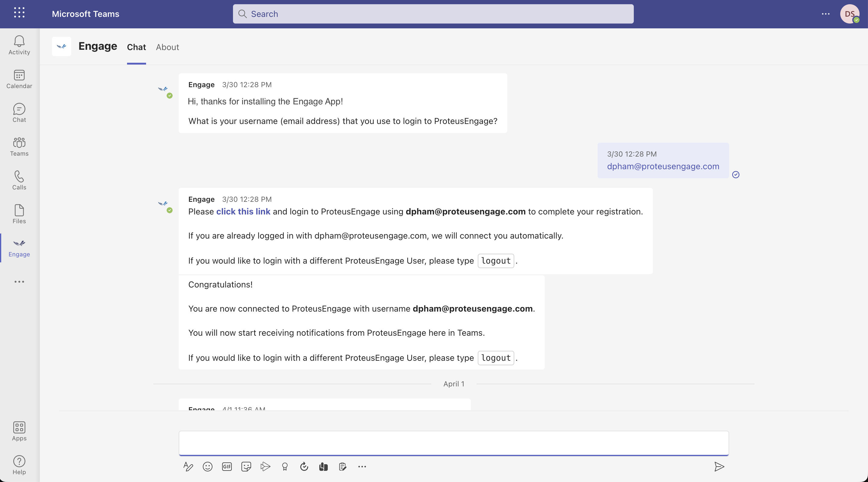The width and height of the screenshot is (868, 482).
Task: Click the Engage app logo in header
Action: [x=61, y=46]
